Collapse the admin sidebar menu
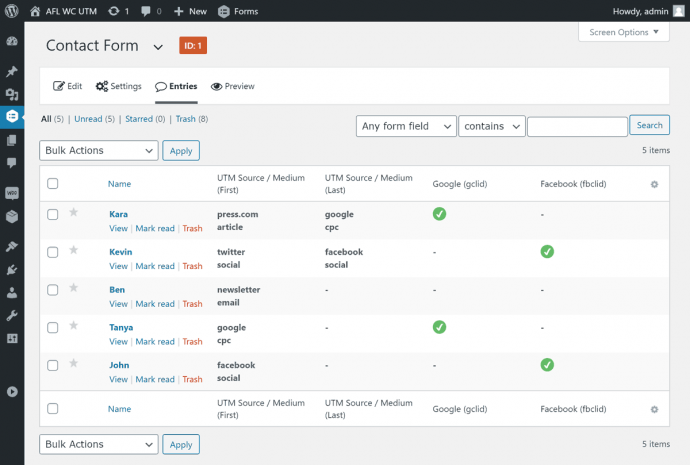690x465 pixels. [12, 392]
